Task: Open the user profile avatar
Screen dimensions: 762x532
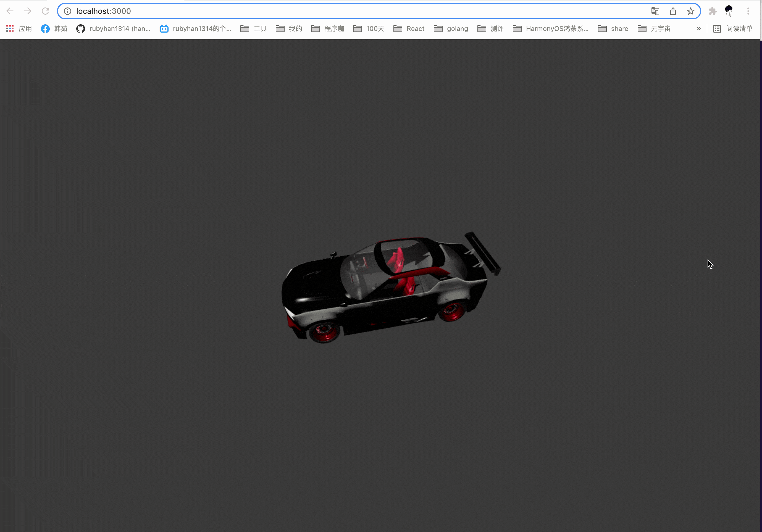Action: point(729,11)
